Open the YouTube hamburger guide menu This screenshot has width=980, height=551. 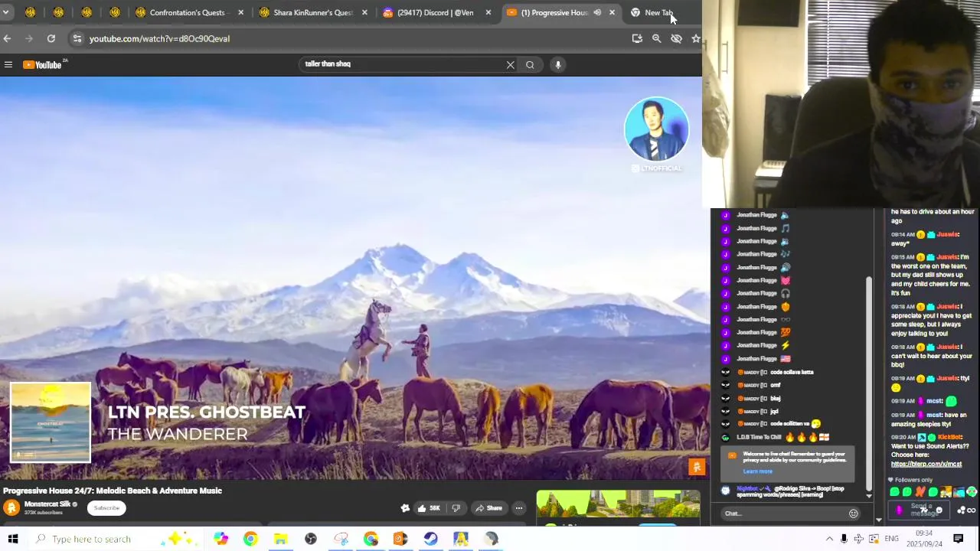[8, 65]
